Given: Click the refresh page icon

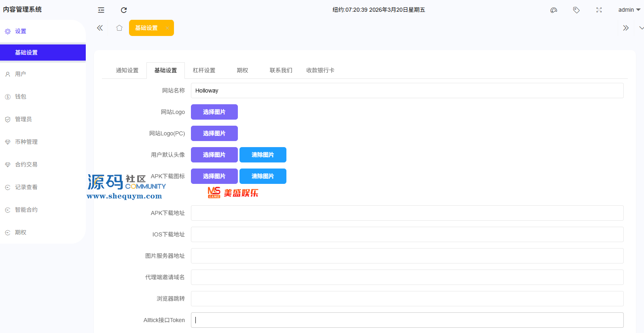Looking at the screenshot, I should (x=124, y=10).
